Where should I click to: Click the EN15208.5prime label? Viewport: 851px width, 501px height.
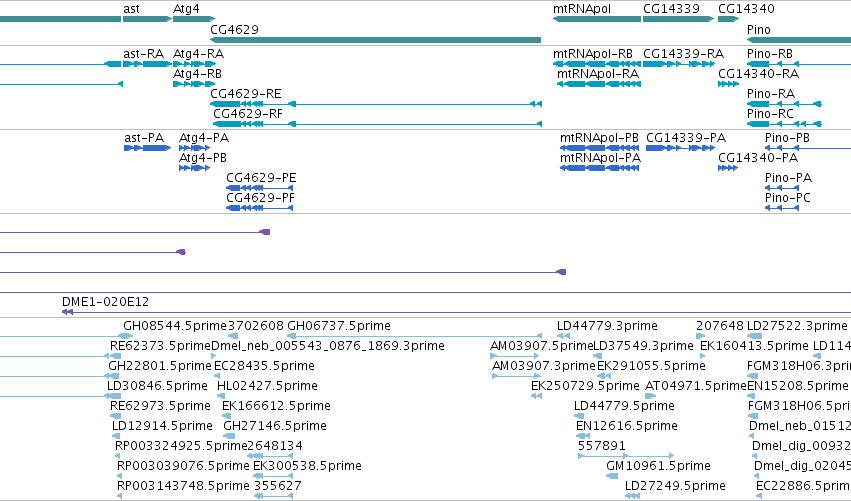[x=798, y=386]
